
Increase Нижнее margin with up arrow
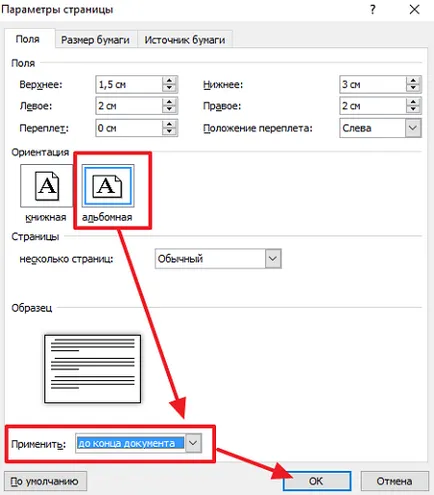coord(413,80)
